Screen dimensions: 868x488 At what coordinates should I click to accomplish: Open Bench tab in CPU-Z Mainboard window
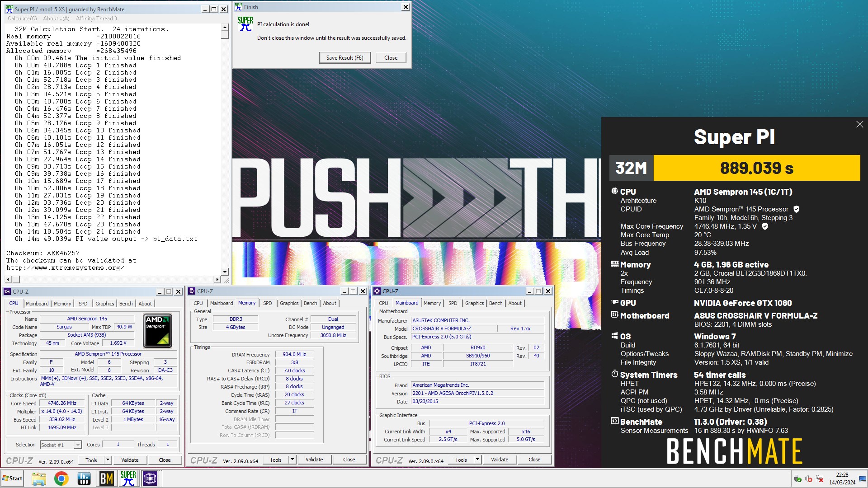coord(496,303)
